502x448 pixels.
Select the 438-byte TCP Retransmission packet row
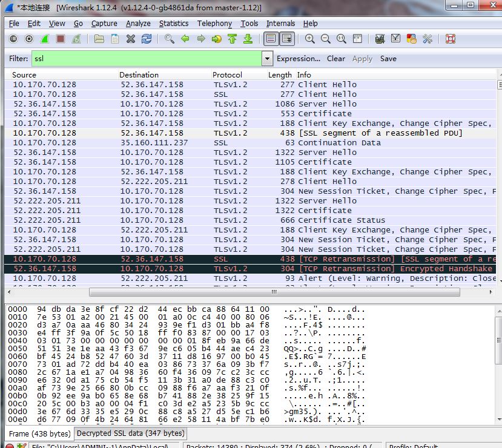250,259
